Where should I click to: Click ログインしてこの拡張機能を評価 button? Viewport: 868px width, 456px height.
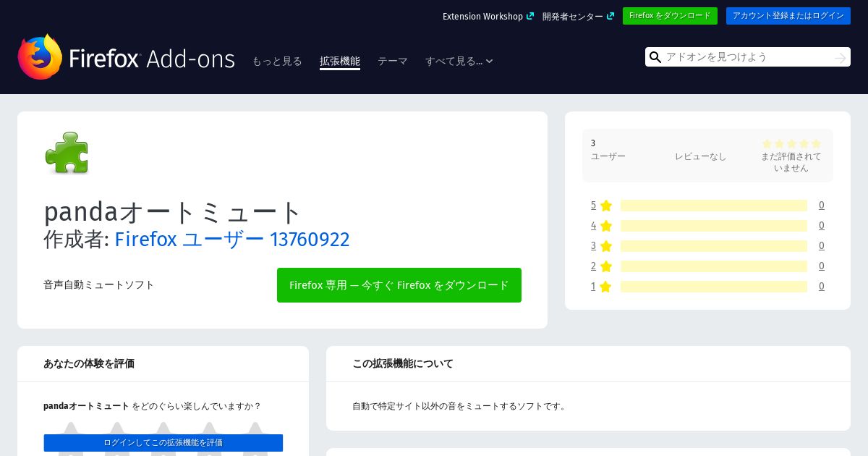click(163, 443)
